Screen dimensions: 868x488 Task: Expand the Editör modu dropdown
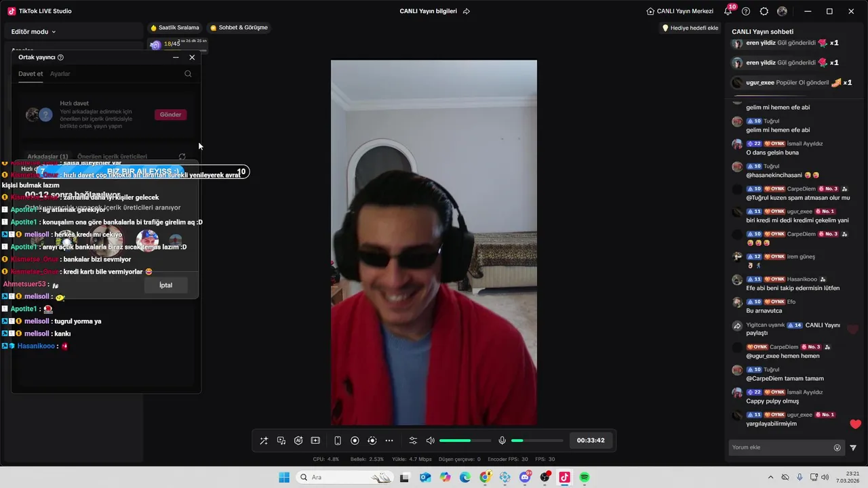pyautogui.click(x=33, y=32)
